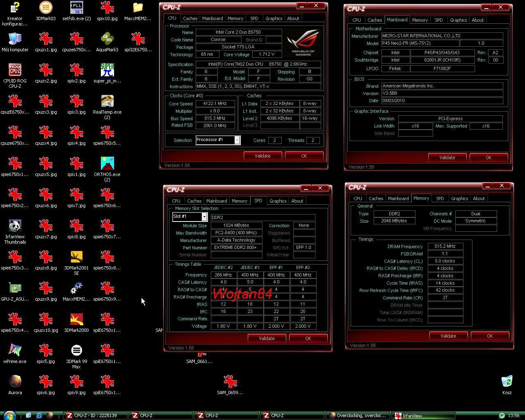The height and width of the screenshot is (420, 525).
Task: Click A-Data Technology manufacturer field
Action: click(x=236, y=240)
